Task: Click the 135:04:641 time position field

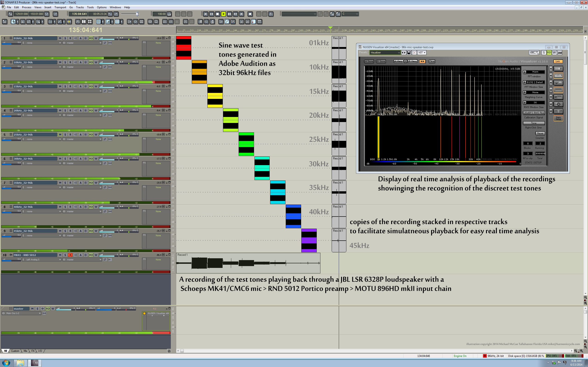Action: (79, 14)
